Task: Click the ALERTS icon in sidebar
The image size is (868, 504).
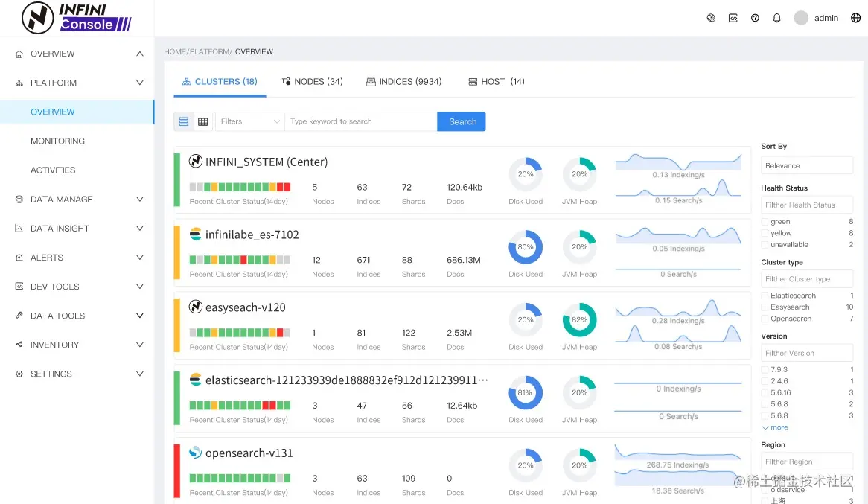Action: [x=19, y=258]
